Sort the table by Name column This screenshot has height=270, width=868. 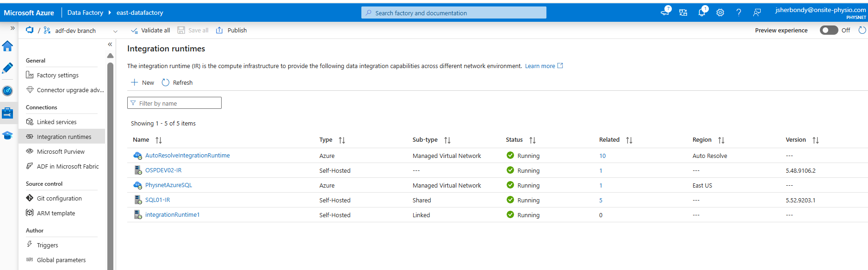click(x=159, y=140)
